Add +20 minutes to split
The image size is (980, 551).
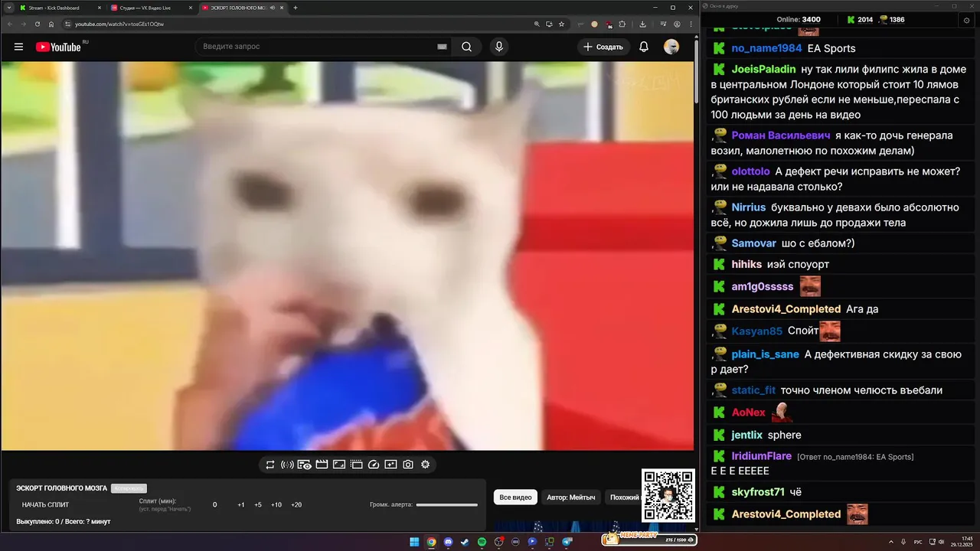tap(296, 504)
